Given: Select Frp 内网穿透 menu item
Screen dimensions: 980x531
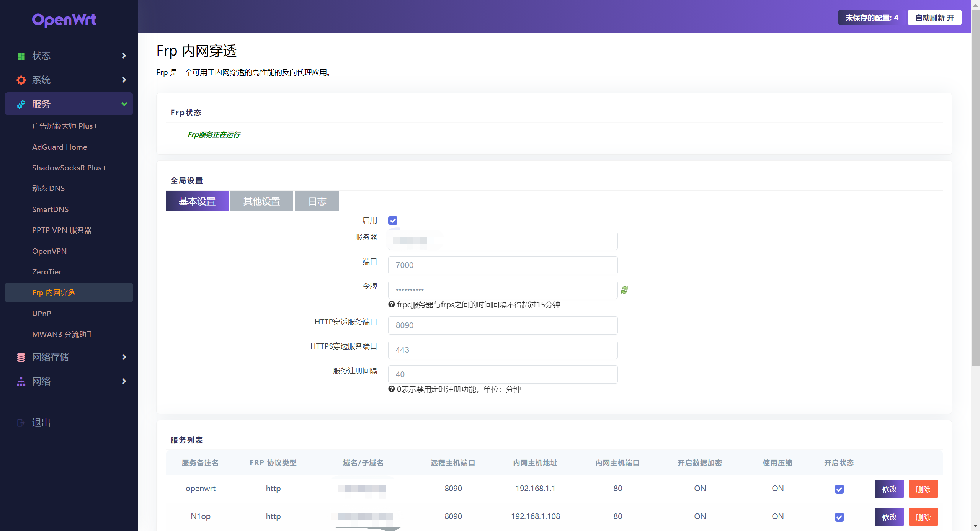Looking at the screenshot, I should click(69, 292).
